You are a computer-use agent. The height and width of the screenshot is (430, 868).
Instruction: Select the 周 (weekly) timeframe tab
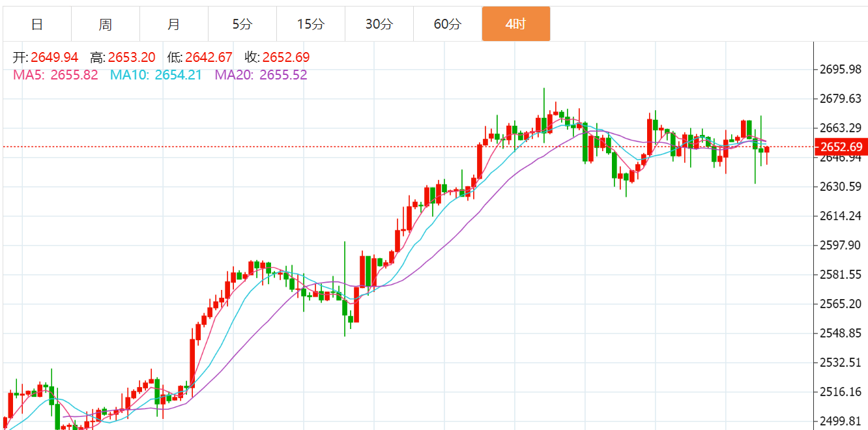pos(106,25)
